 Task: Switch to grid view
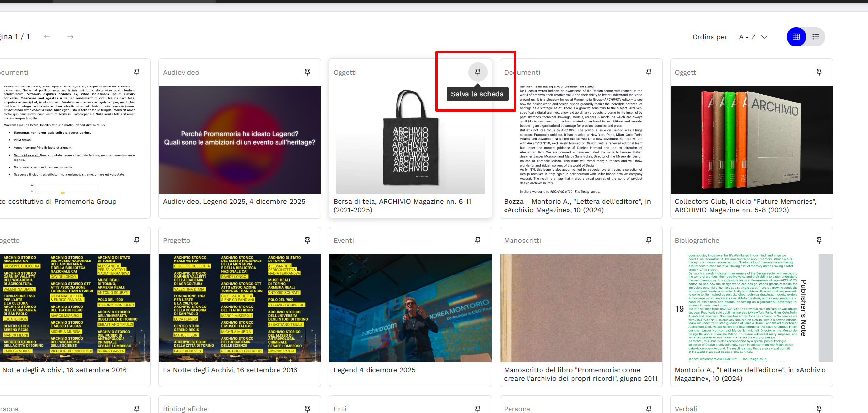[796, 37]
